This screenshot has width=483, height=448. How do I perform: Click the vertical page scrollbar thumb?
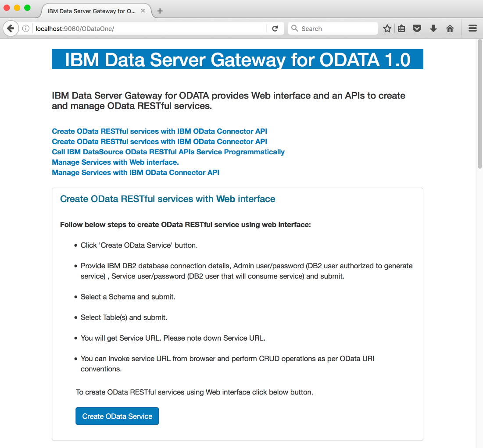click(x=479, y=104)
